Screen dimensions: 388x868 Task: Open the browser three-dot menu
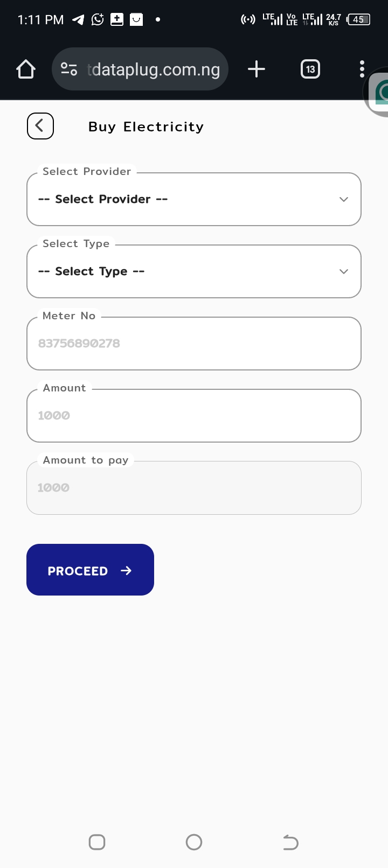pos(362,69)
